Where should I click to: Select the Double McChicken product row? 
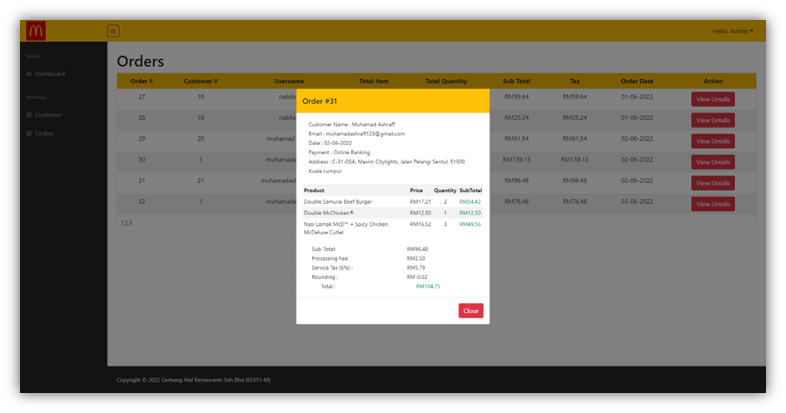pos(392,213)
